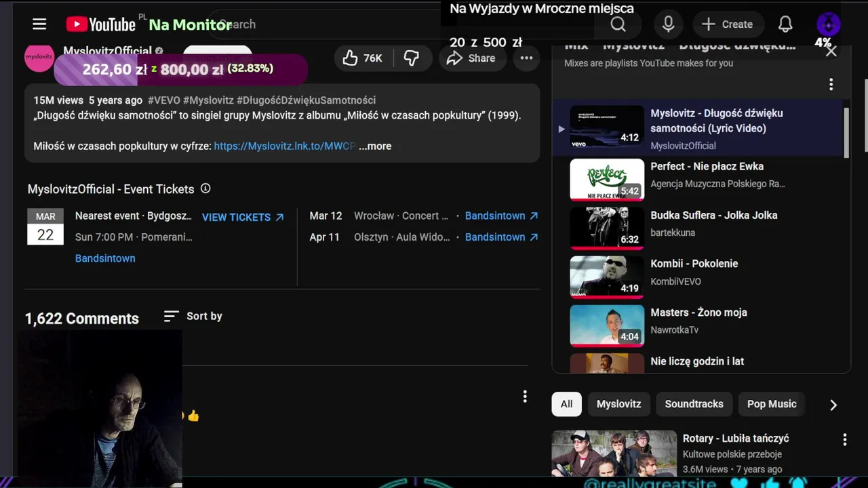Select the All filter chip

[566, 404]
